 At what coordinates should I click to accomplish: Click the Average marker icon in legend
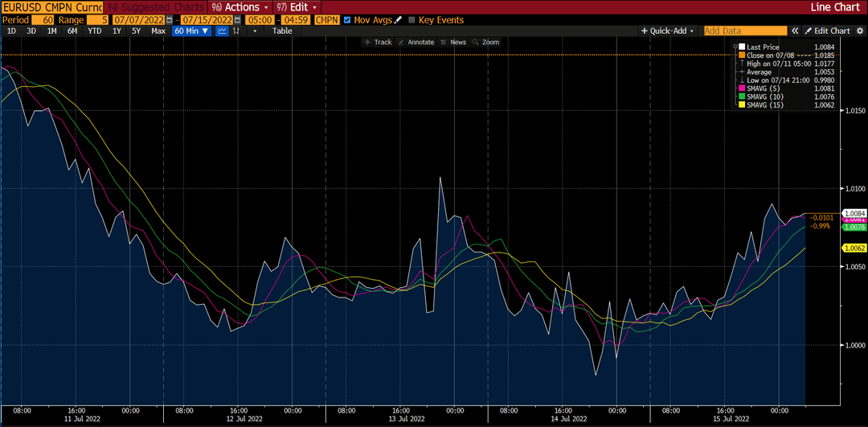pyautogui.click(x=742, y=72)
